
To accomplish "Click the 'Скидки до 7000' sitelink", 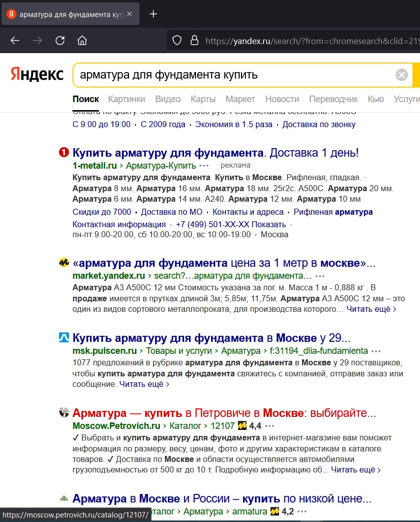I will (x=102, y=212).
